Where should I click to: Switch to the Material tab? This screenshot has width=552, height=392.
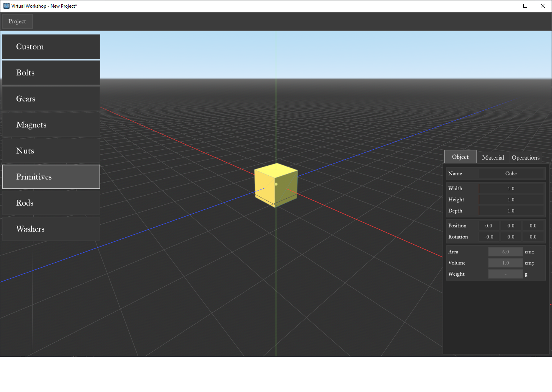(x=493, y=158)
